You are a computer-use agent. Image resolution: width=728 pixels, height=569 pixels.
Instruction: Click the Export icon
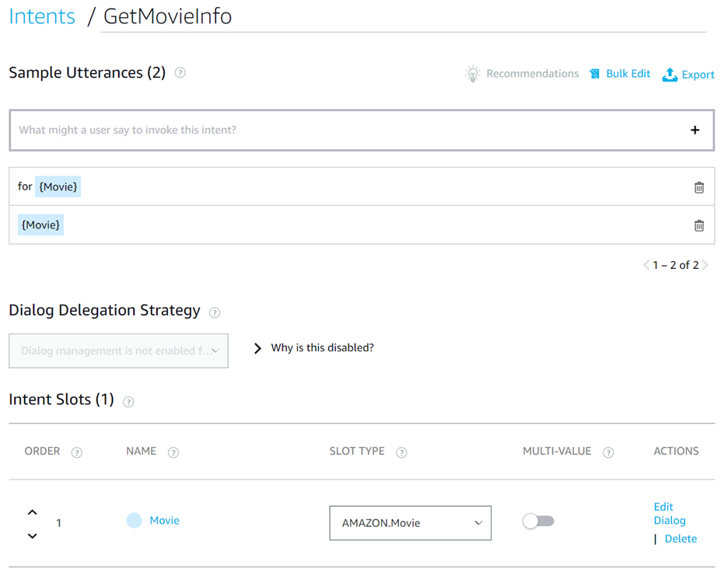(x=669, y=74)
